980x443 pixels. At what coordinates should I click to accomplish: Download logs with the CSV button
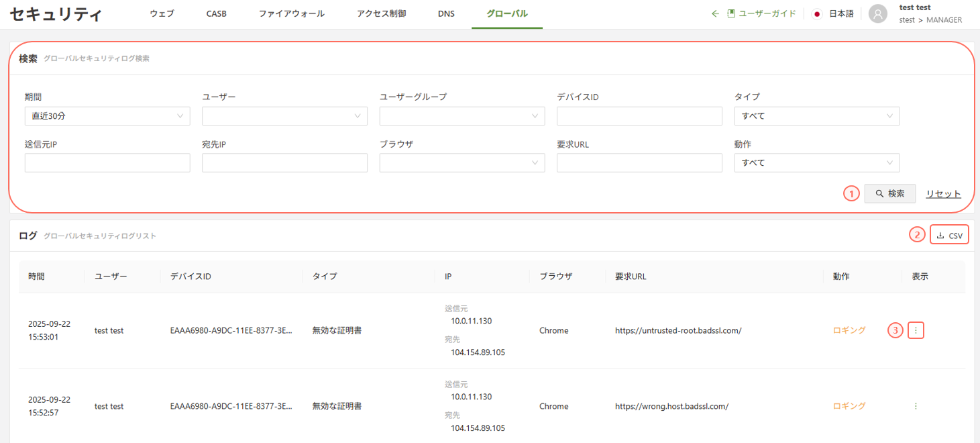coord(949,236)
